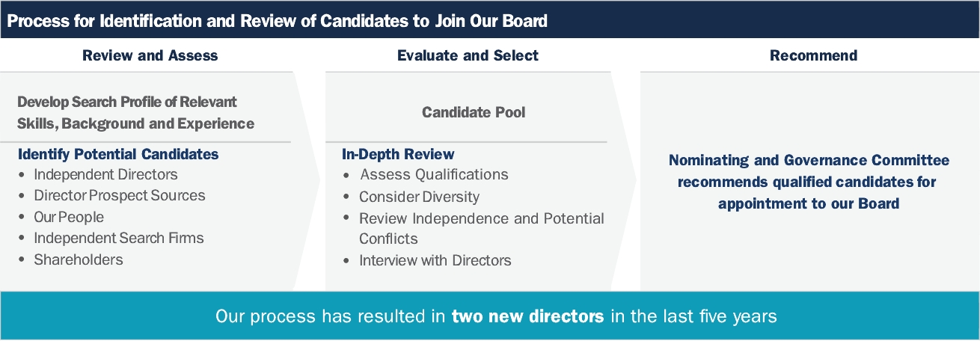Click the 'Our People' bullet item
The height and width of the screenshot is (341, 980).
pyautogui.click(x=69, y=217)
